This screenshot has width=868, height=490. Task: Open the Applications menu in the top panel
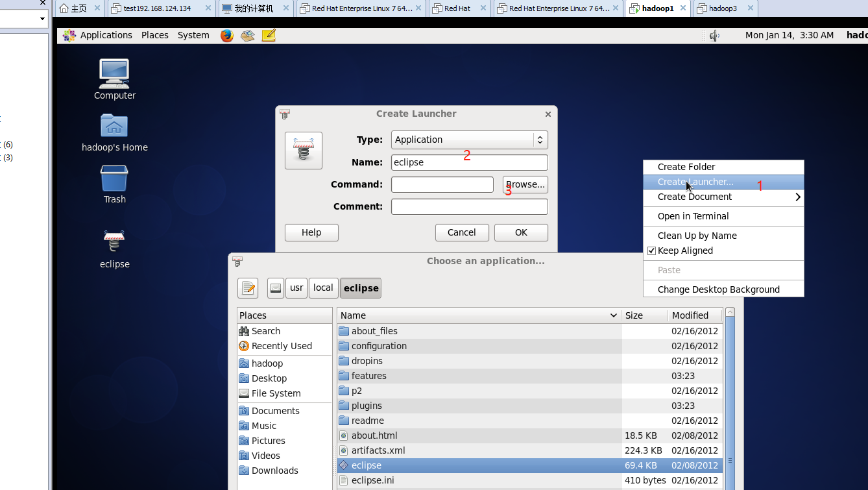(106, 35)
